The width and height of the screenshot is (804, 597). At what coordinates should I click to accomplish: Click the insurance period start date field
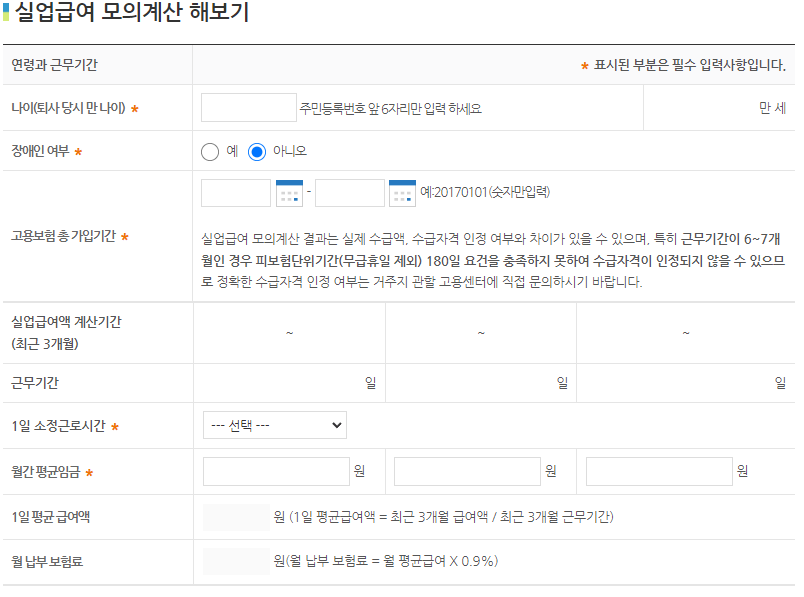(235, 192)
